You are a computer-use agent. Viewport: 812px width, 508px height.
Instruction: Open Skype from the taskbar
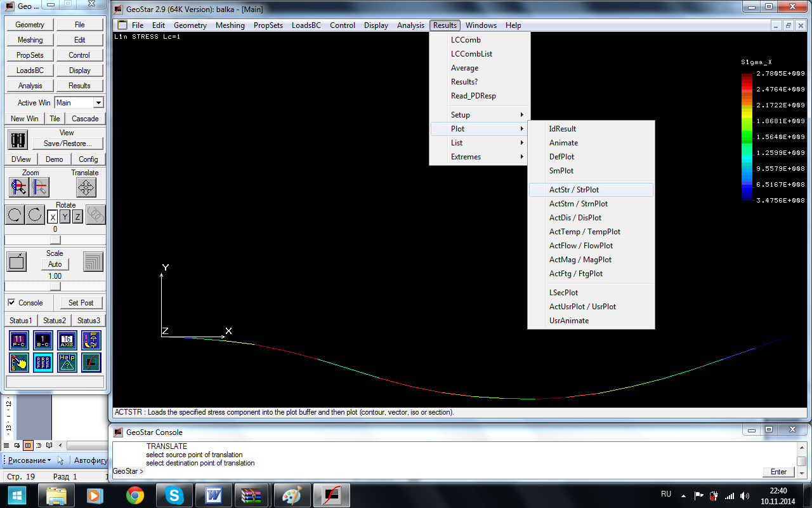(174, 495)
